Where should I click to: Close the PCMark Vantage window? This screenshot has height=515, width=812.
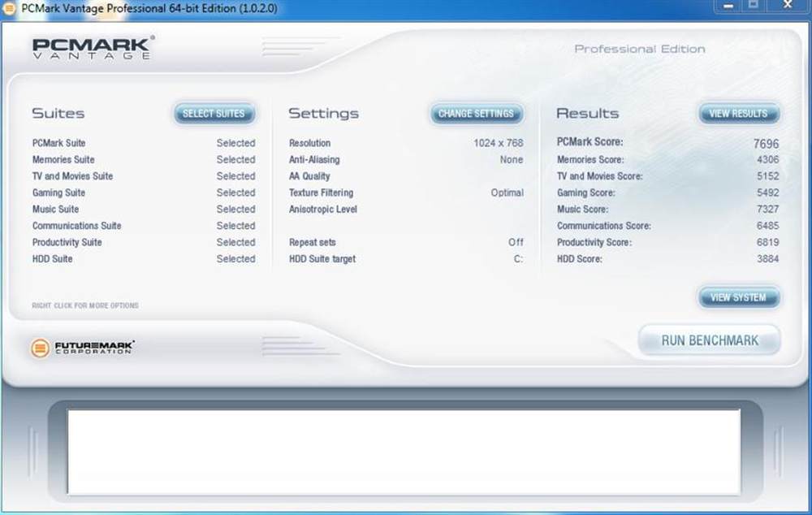tap(788, 5)
